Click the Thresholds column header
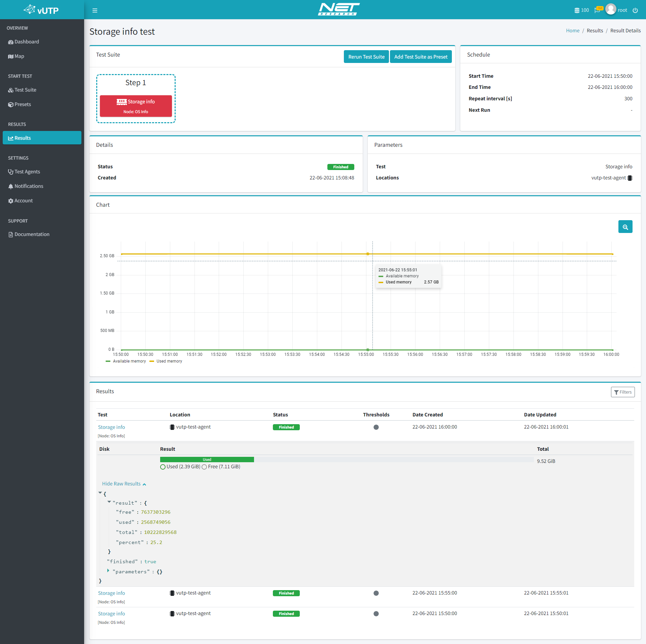 point(376,415)
